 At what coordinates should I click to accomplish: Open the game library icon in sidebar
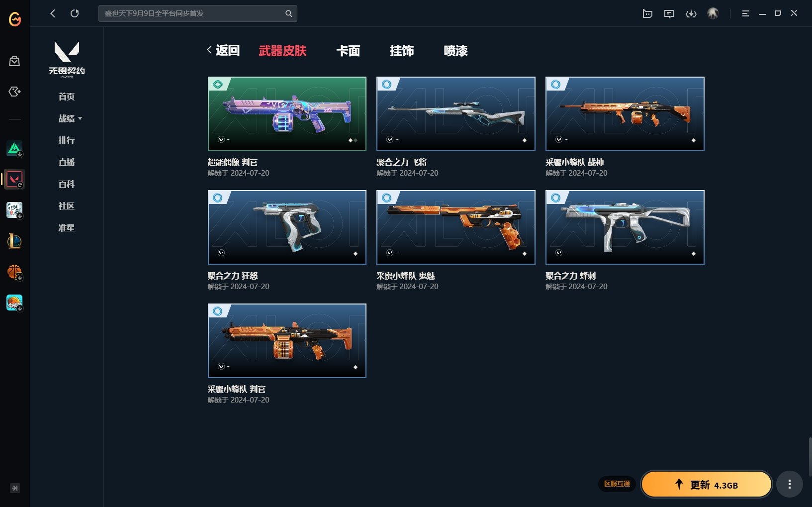click(14, 92)
